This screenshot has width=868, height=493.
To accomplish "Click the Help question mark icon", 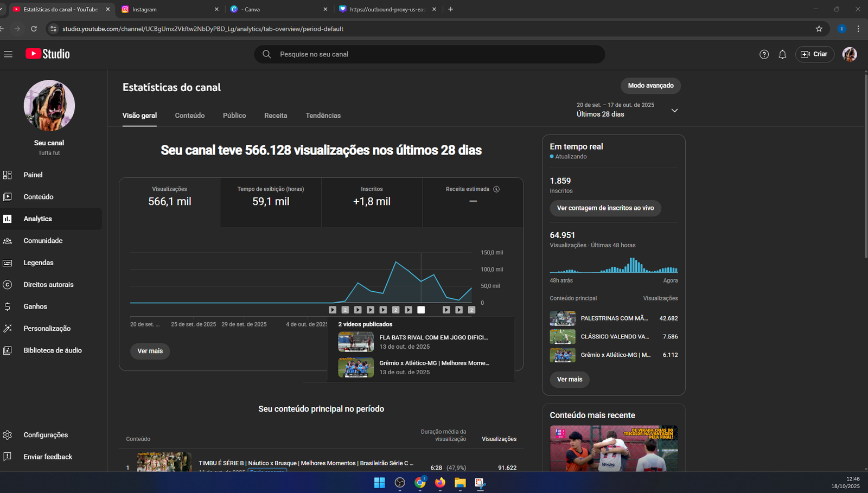I will tap(764, 54).
